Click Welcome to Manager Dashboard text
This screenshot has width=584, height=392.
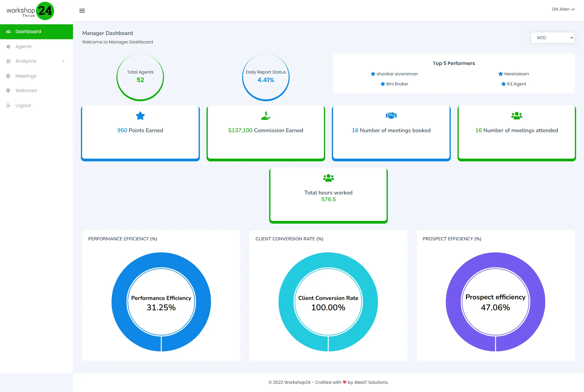click(x=117, y=42)
